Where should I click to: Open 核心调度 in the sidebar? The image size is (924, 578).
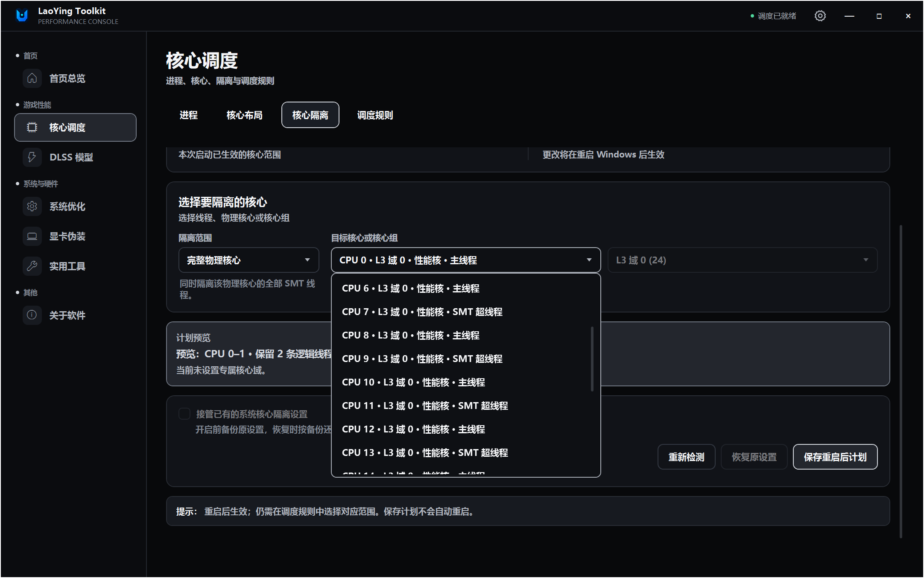click(75, 127)
